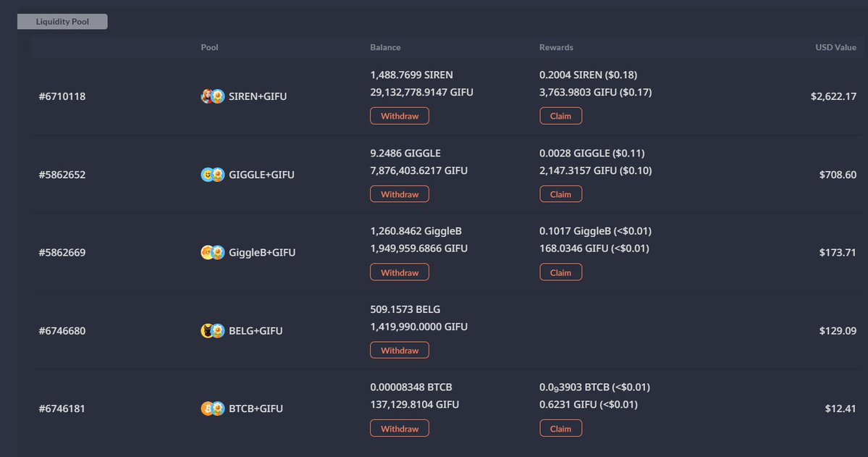Select the Bitcoin token icon in BTCB row
Image resolution: width=868 pixels, height=457 pixels.
206,408
